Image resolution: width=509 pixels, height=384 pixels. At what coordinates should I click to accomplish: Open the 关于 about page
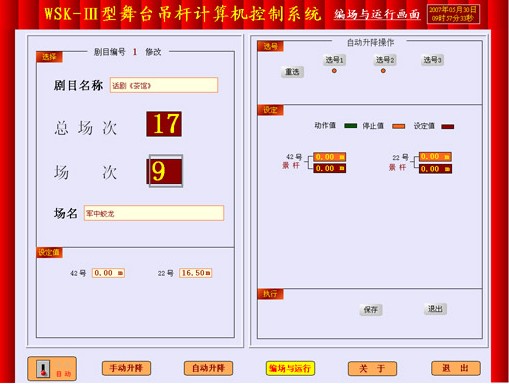[x=372, y=368]
